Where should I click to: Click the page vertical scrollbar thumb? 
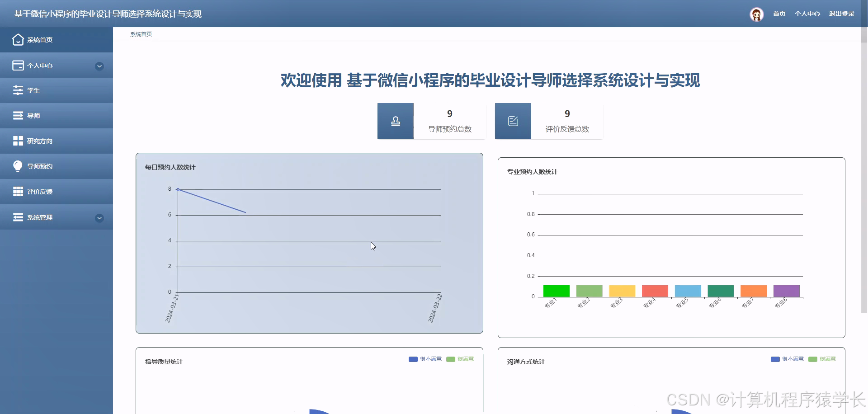[x=864, y=169]
